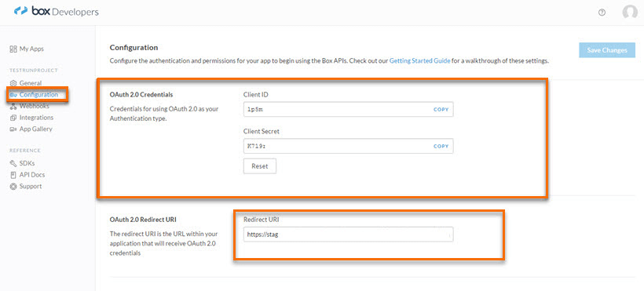Screen dimensions: 644x291
Task: Go to Integrations in sidebar
Action: coord(37,118)
